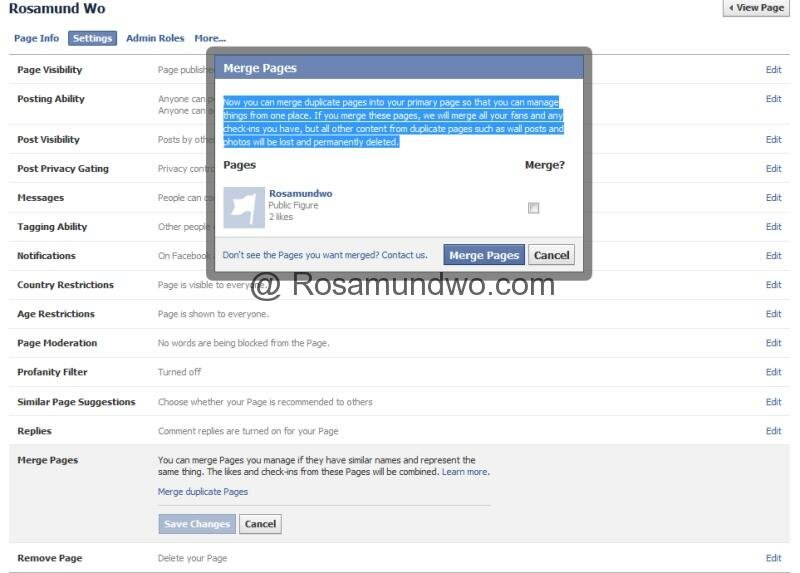Confirm with the Merge Pages button

pyautogui.click(x=484, y=255)
